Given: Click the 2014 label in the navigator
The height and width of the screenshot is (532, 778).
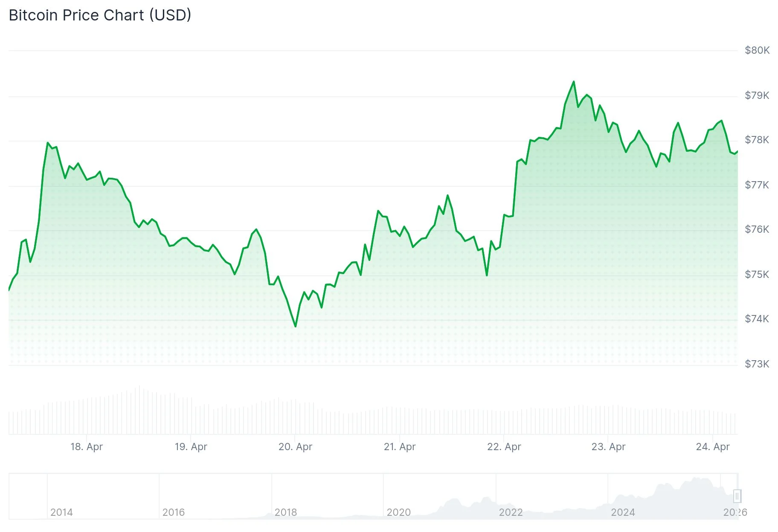Looking at the screenshot, I should point(61,512).
